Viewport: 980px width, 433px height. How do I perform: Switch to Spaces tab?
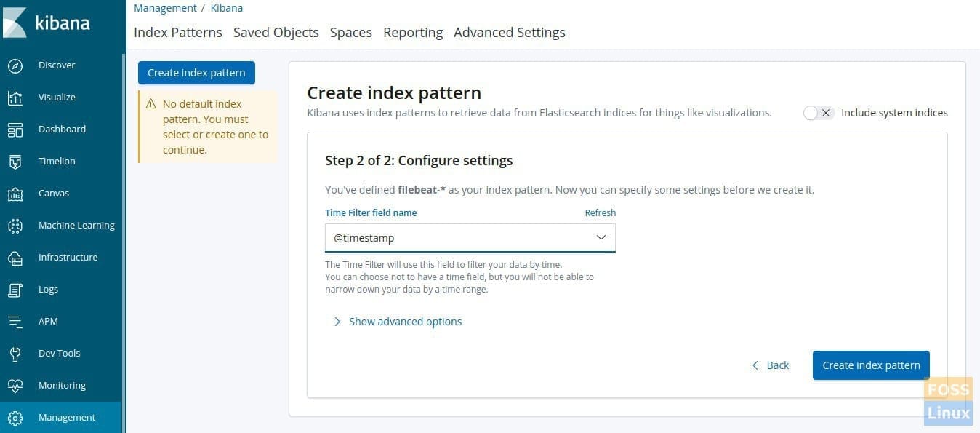[x=351, y=32]
